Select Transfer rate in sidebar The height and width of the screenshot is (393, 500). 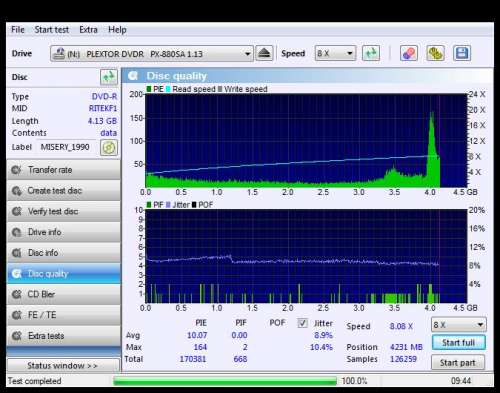click(x=64, y=170)
